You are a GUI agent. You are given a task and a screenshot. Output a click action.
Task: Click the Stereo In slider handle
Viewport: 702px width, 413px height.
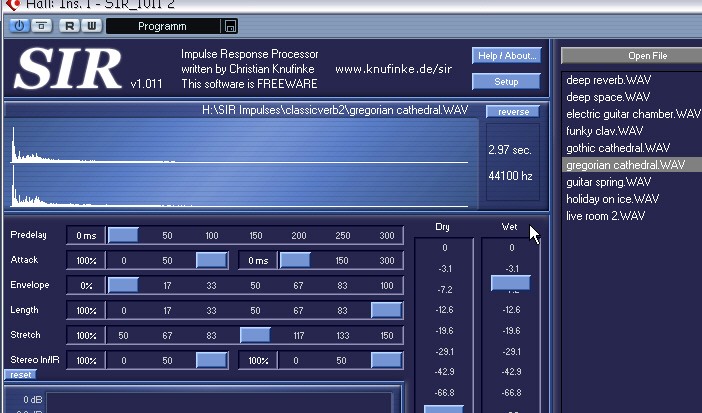point(212,360)
